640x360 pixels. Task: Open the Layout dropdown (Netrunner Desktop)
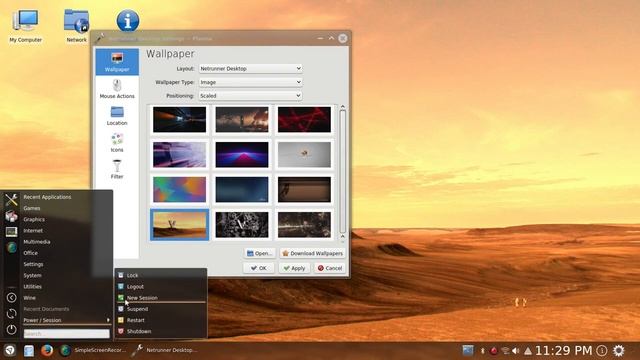click(250, 69)
